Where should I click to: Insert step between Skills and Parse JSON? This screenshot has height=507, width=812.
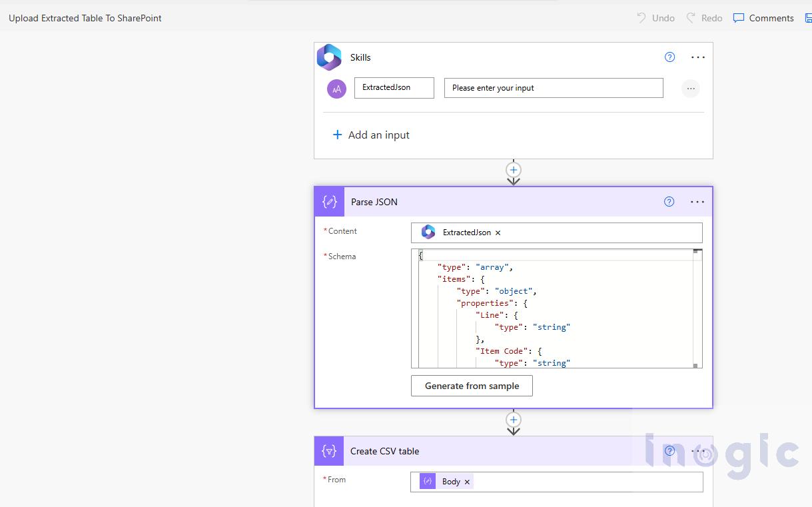click(514, 169)
